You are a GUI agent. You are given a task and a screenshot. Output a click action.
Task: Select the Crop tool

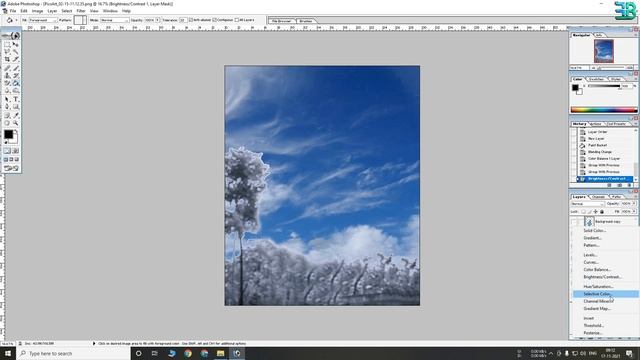click(7, 60)
